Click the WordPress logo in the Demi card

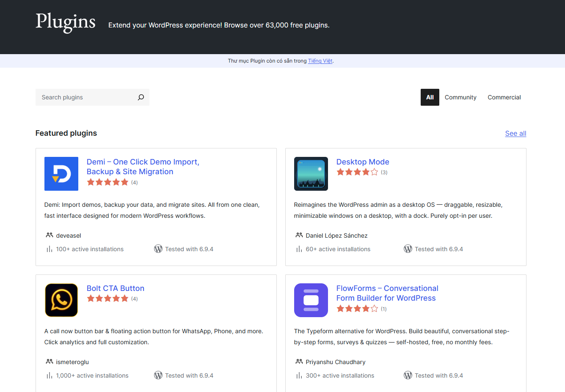158,249
